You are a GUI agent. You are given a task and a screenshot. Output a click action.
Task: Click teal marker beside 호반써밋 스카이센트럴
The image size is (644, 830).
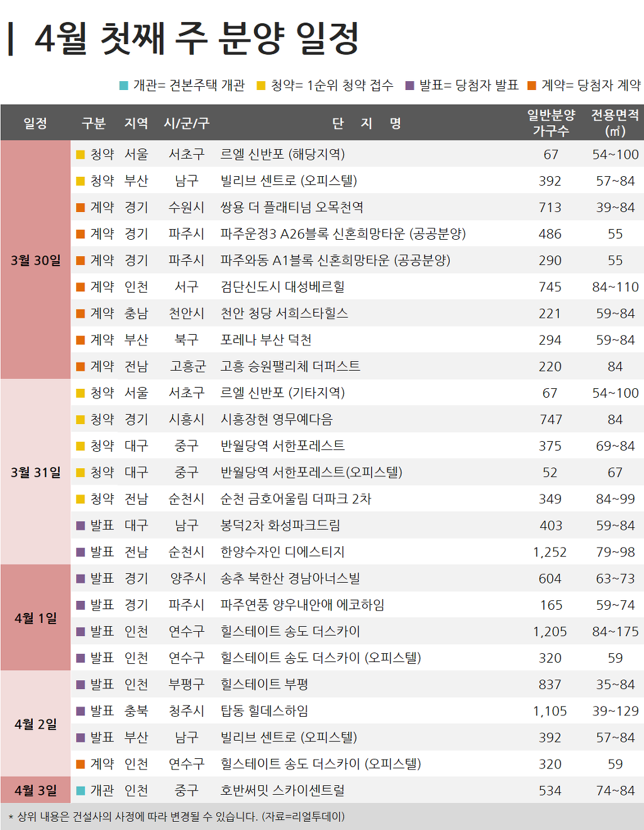[80, 790]
